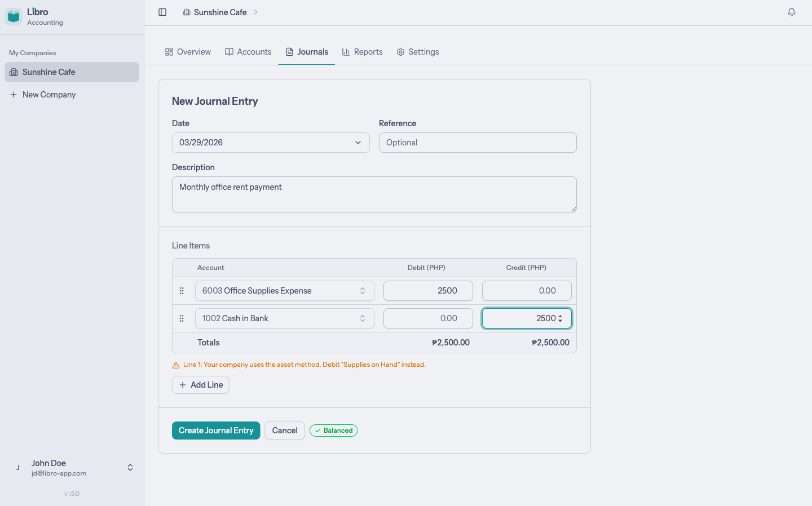
Task: Click the plus icon beside New Company
Action: click(x=14, y=95)
